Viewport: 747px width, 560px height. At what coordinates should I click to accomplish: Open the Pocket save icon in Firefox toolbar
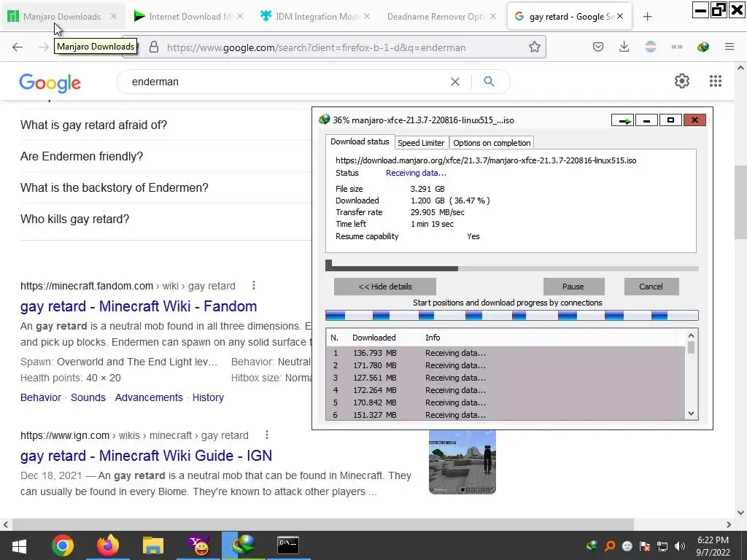598,47
